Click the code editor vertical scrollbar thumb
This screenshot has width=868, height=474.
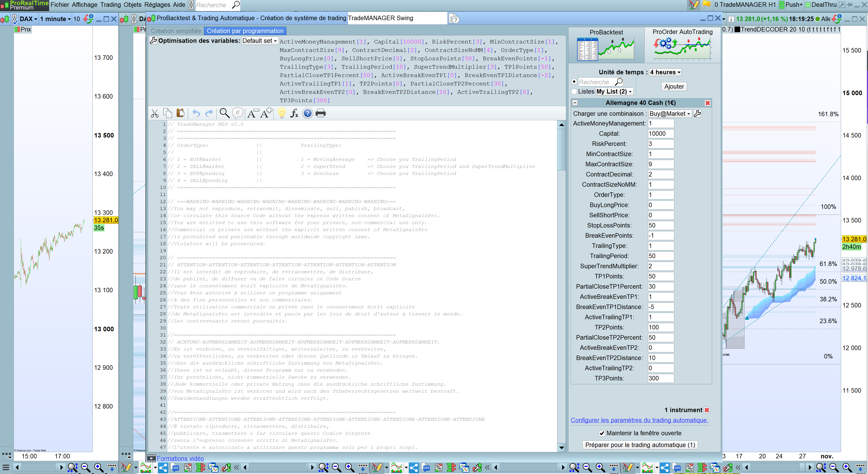click(561, 150)
